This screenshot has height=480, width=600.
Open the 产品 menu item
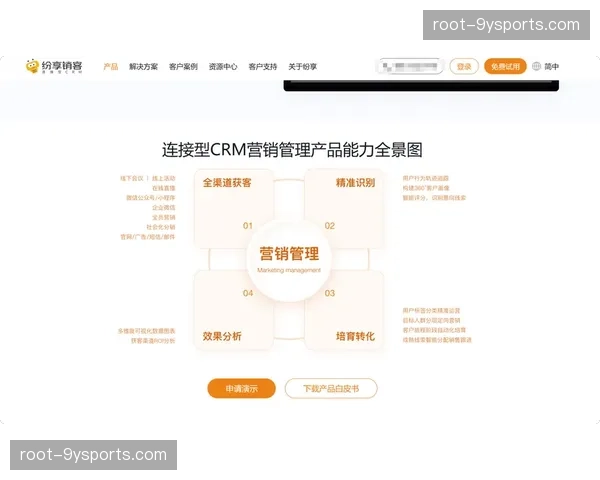coord(111,67)
